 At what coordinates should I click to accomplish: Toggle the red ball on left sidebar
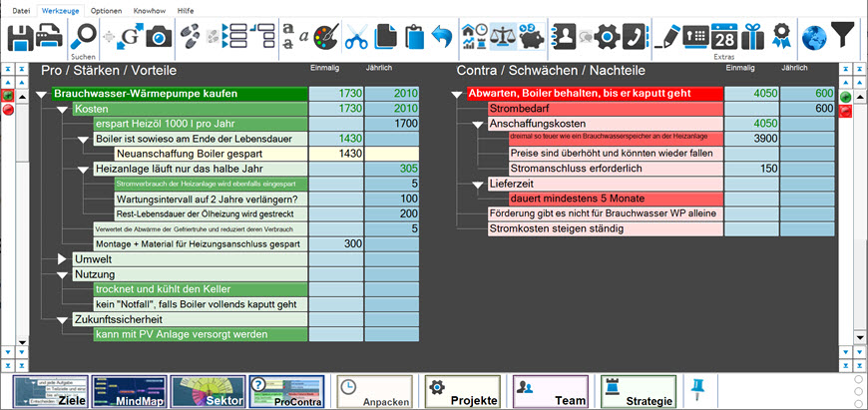pyautogui.click(x=8, y=110)
